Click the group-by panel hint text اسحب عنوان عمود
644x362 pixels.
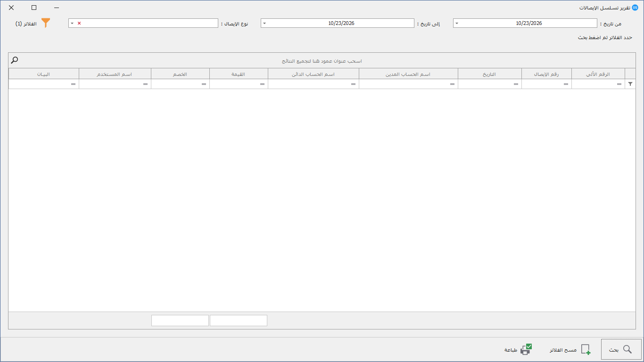pyautogui.click(x=322, y=61)
